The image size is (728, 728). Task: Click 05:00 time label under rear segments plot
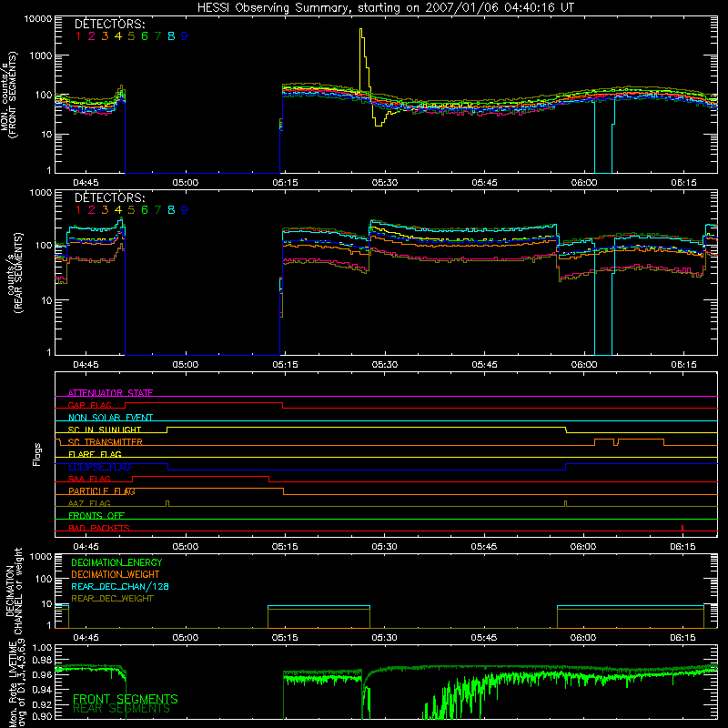tap(186, 365)
